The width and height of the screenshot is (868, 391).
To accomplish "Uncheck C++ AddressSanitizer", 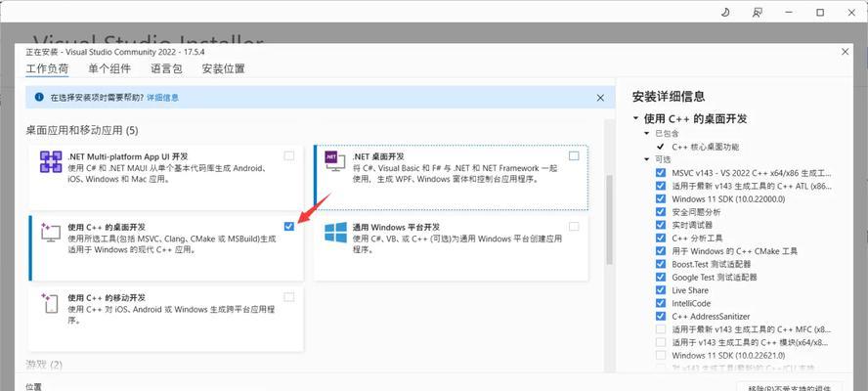I will (x=661, y=316).
